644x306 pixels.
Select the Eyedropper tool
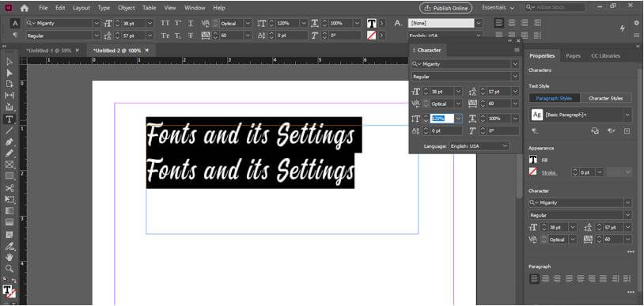click(9, 247)
